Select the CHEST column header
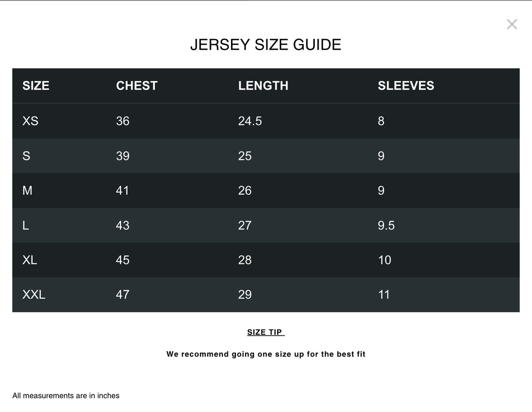This screenshot has height=412, width=532. click(137, 86)
